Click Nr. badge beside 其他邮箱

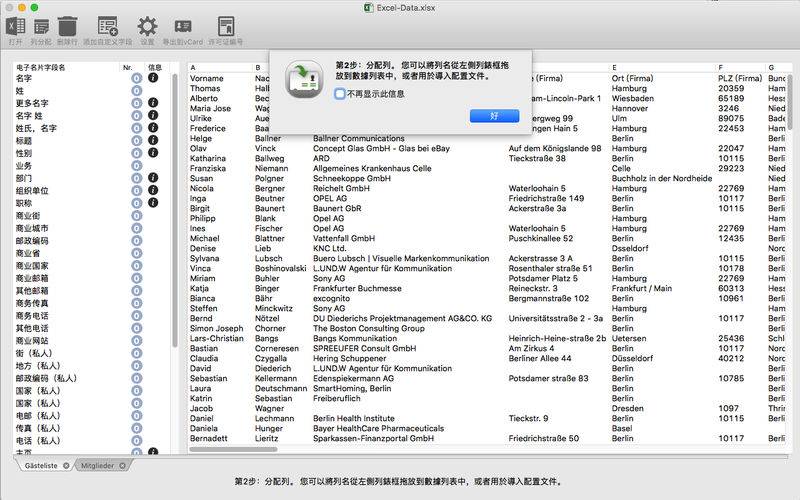(137, 291)
